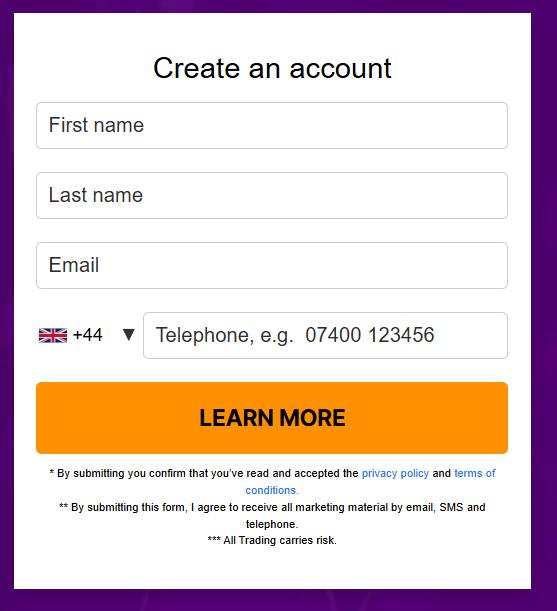
Task: Click the '07400 123456' example placeholder
Action: point(370,335)
